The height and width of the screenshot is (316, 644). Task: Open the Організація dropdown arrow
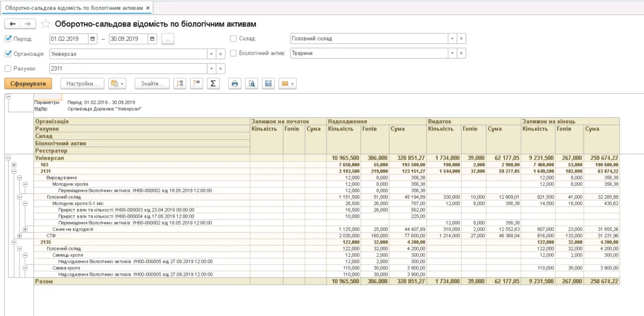(212, 54)
